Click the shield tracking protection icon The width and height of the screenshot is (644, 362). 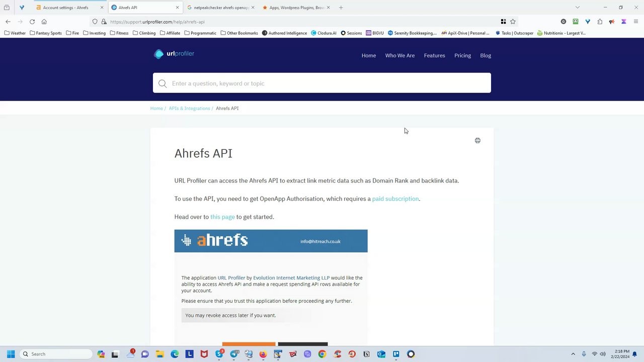coord(95,22)
